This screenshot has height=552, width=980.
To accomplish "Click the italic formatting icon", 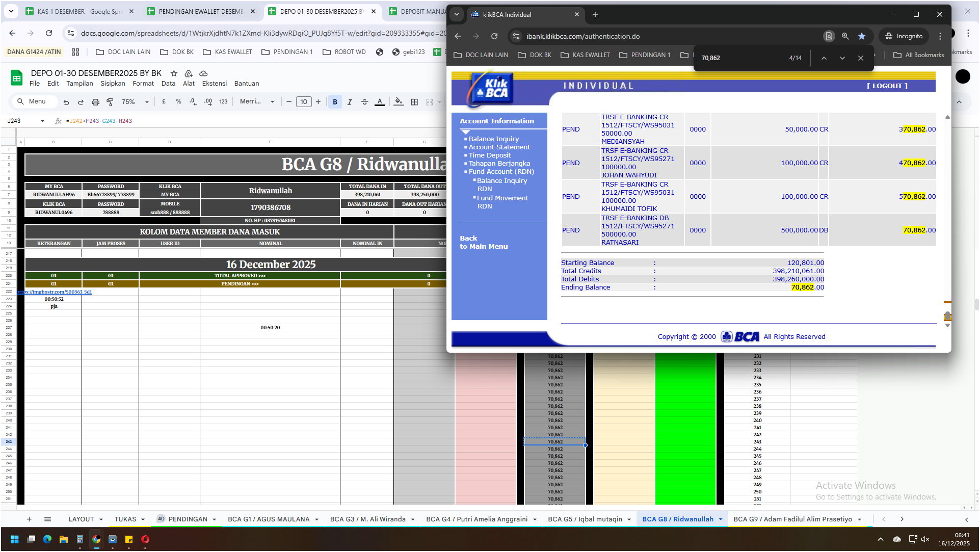I will tap(350, 102).
